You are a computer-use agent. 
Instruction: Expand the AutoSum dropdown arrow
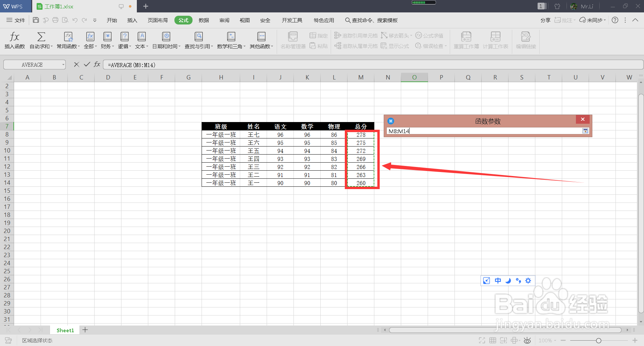coord(52,47)
